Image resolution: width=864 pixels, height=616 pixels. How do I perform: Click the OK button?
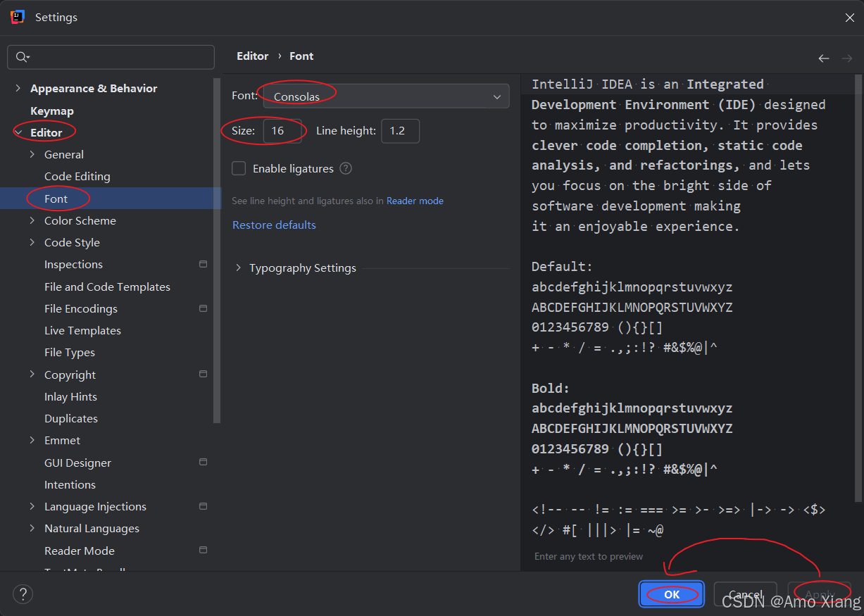(672, 594)
